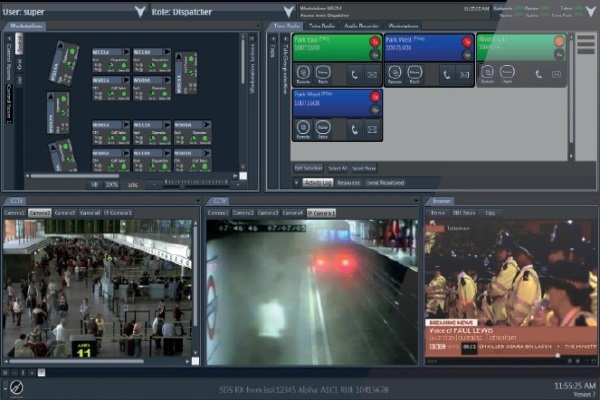Open Remote on Park West card below Park East
This screenshot has width=600, height=400.
click(303, 129)
